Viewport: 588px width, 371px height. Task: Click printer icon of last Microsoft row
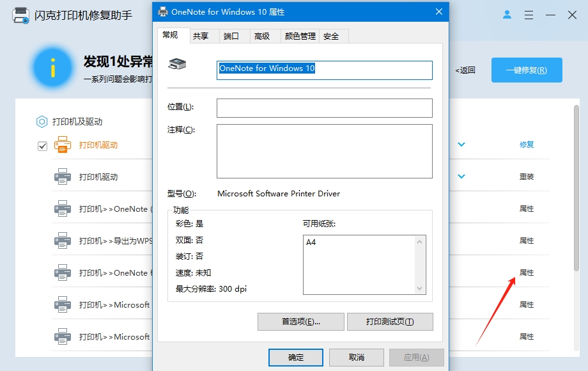(63, 336)
